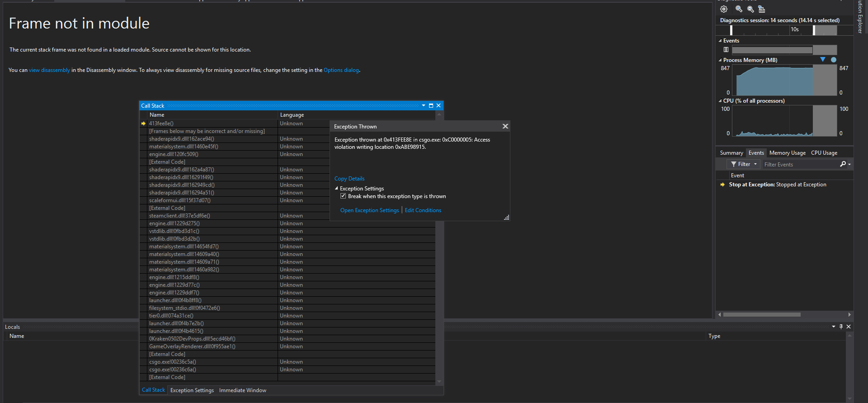Select frame shaderapidx9.dll!162ace94()
The image size is (868, 403).
click(182, 139)
